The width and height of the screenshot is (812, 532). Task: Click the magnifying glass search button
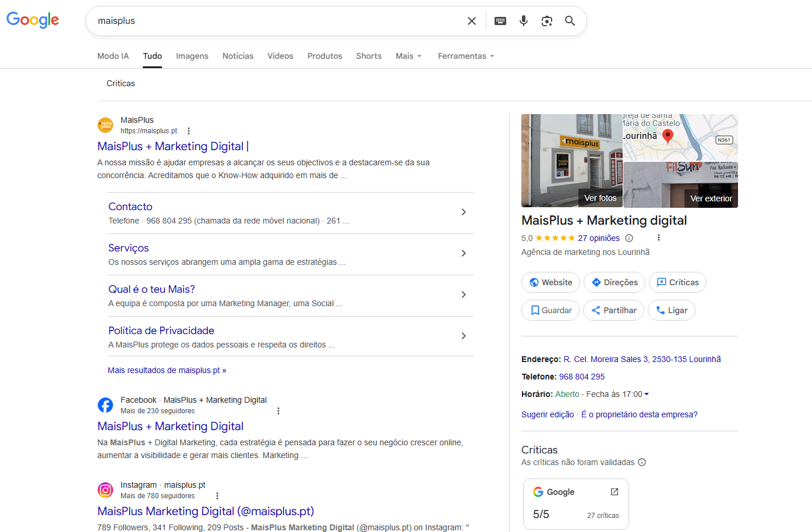pyautogui.click(x=570, y=21)
